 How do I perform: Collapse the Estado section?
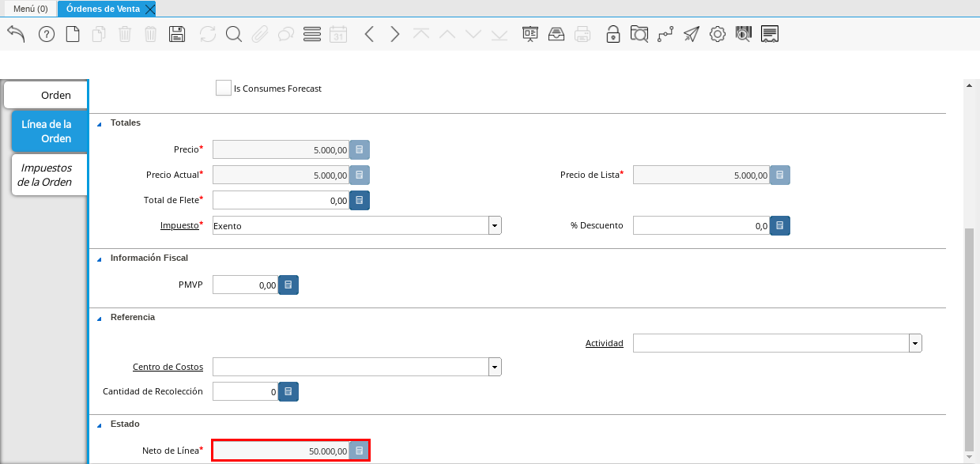[100, 425]
